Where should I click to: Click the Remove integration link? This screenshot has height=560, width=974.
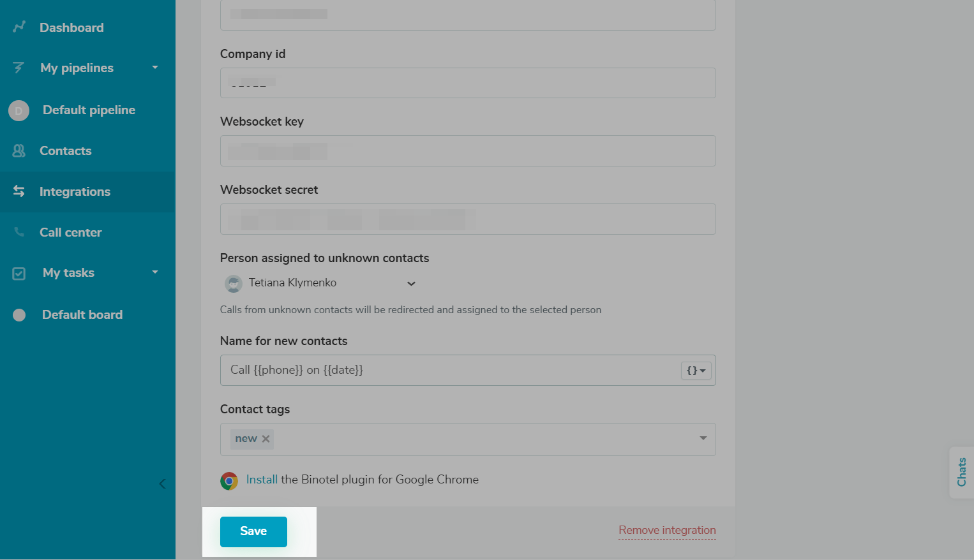click(667, 530)
